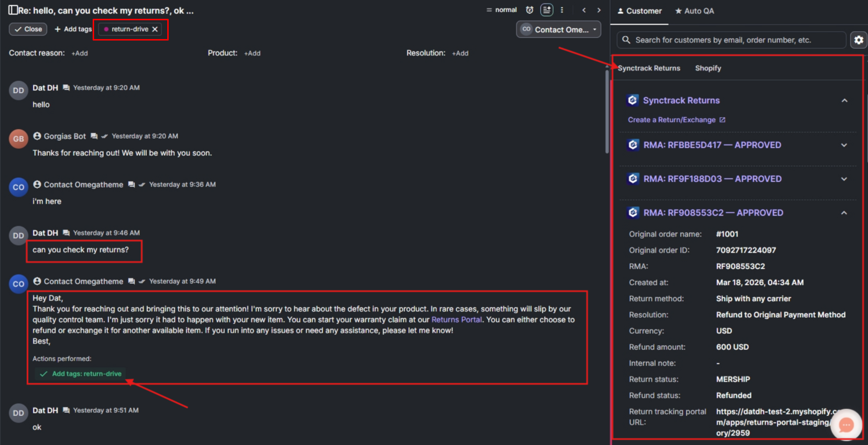
Task: Focus the customer search field
Action: click(735, 40)
